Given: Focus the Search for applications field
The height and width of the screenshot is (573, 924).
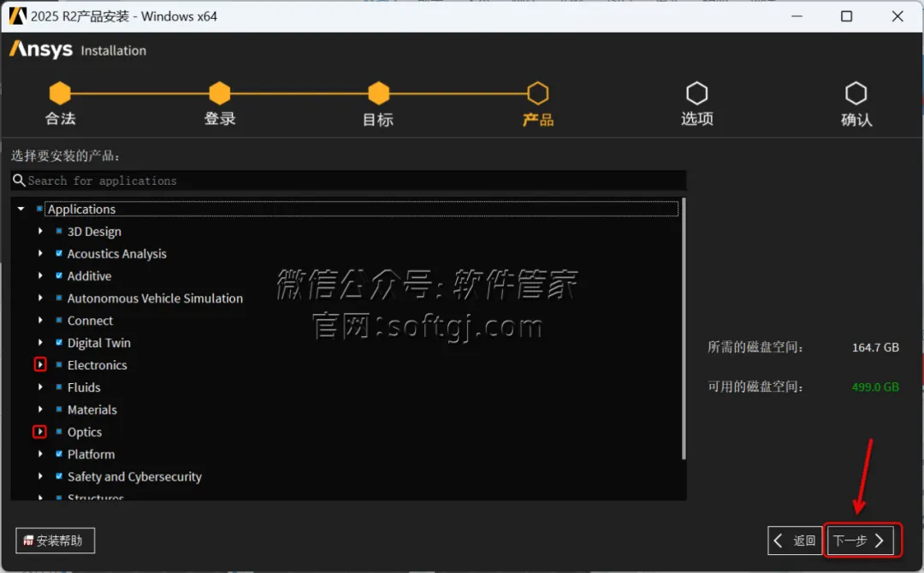Looking at the screenshot, I should 348,180.
